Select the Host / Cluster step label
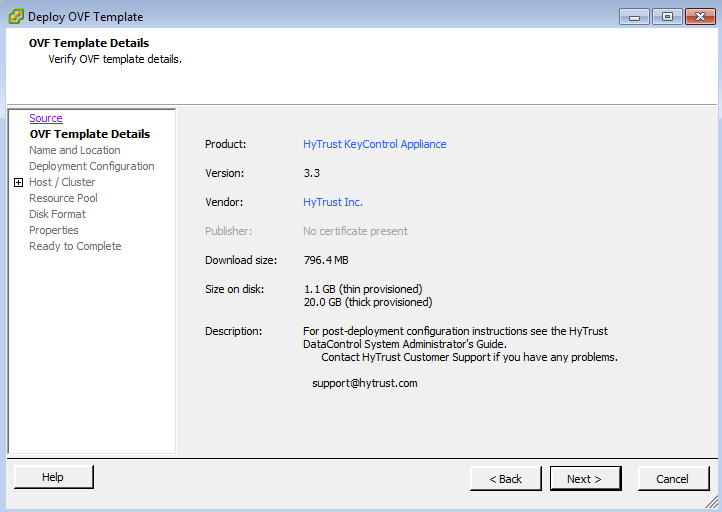 62,182
